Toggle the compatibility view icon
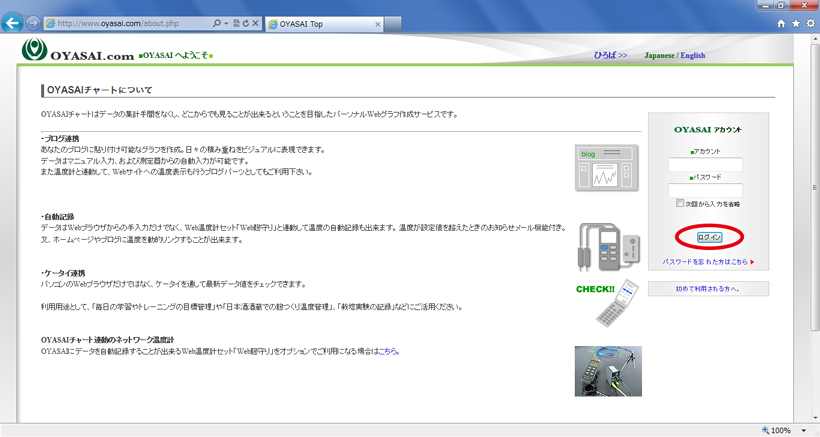Viewport: 820px width, 437px height. tap(236, 24)
